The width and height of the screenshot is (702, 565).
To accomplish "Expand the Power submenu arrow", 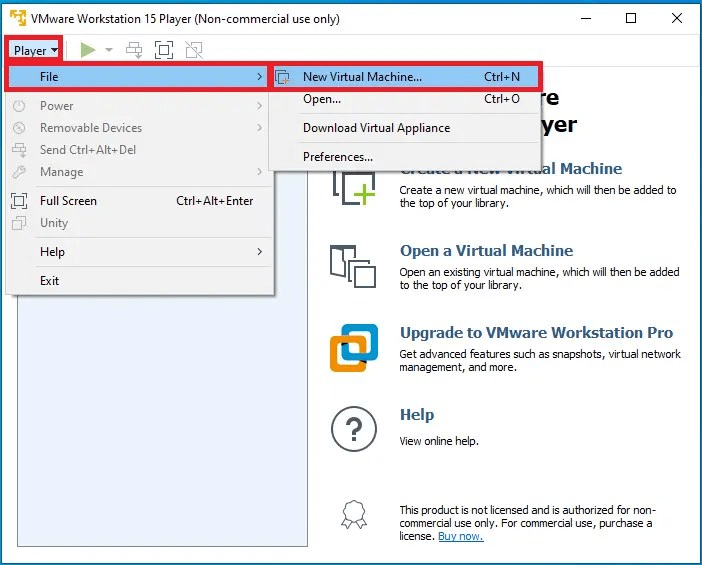I will [x=260, y=106].
